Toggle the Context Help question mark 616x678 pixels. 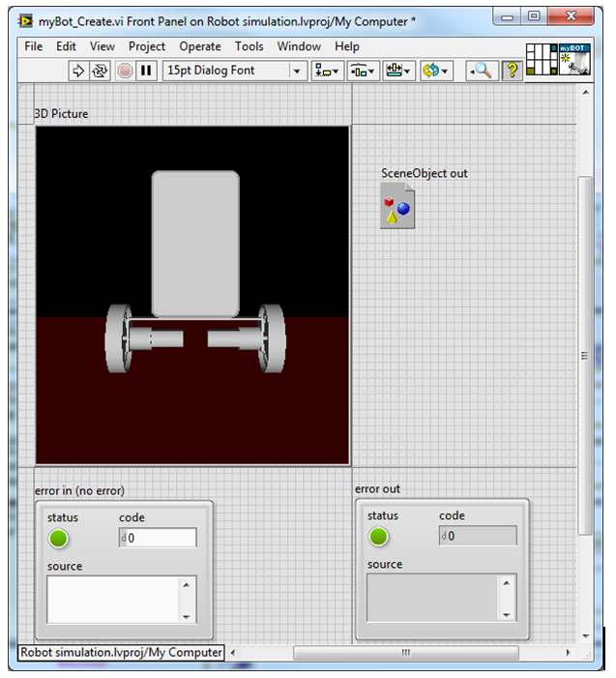pyautogui.click(x=513, y=71)
